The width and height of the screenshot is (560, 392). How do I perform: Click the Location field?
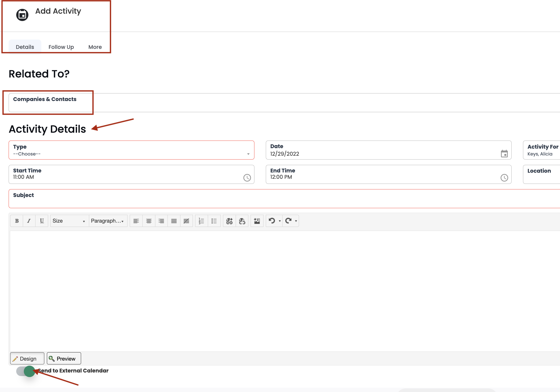click(542, 174)
